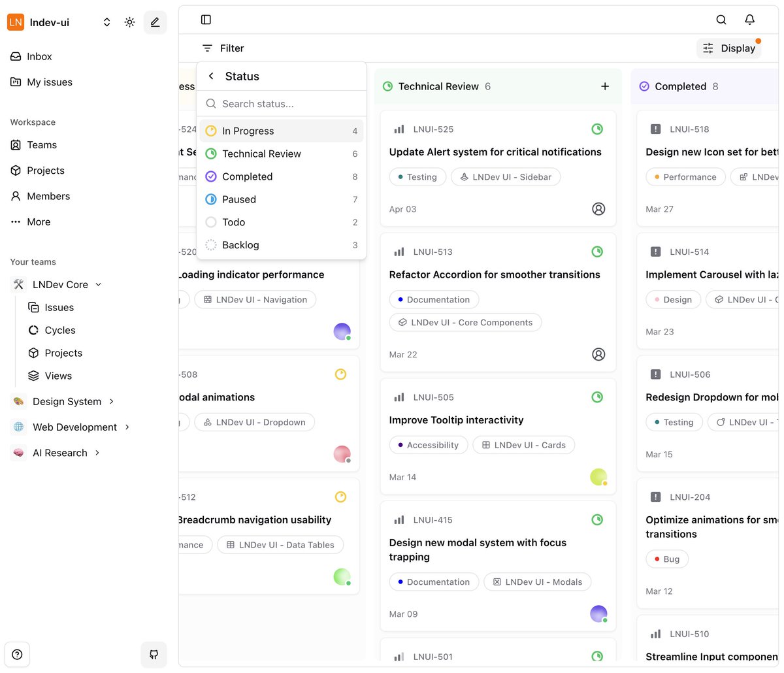Select Backlog status filter
The width and height of the screenshot is (784, 673).
[282, 245]
